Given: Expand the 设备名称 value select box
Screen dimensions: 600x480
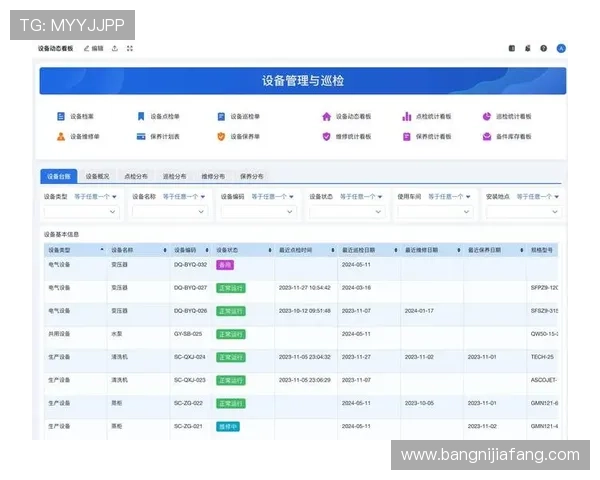Looking at the screenshot, I should [170, 212].
